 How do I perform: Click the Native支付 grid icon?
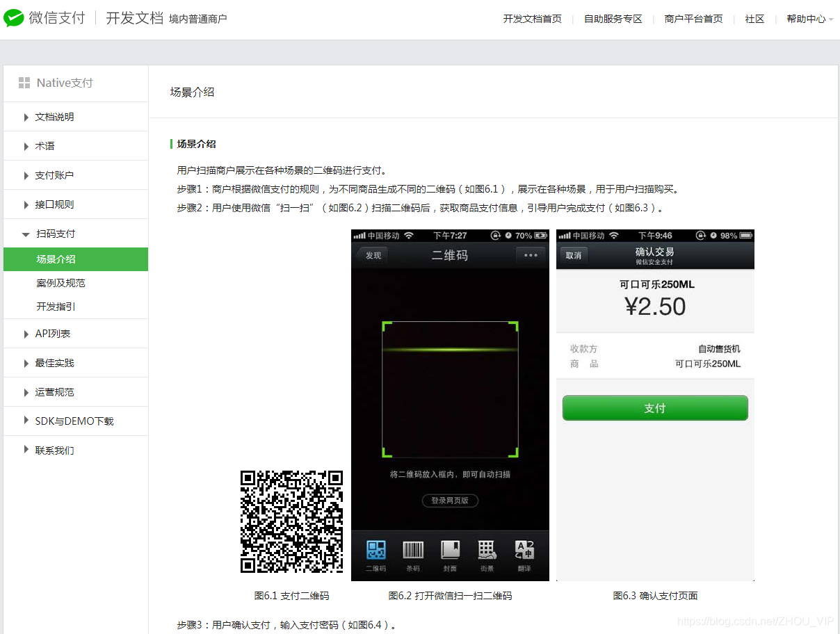point(24,83)
